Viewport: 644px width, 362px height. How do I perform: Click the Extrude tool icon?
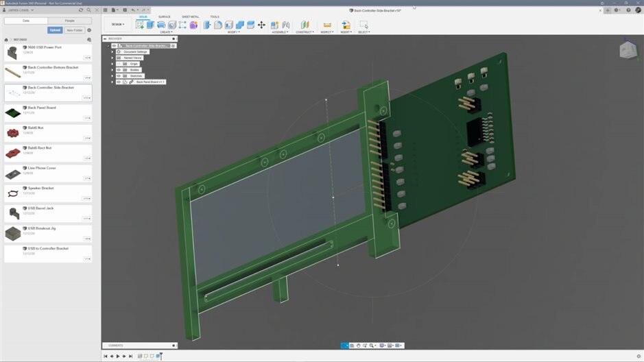point(150,25)
